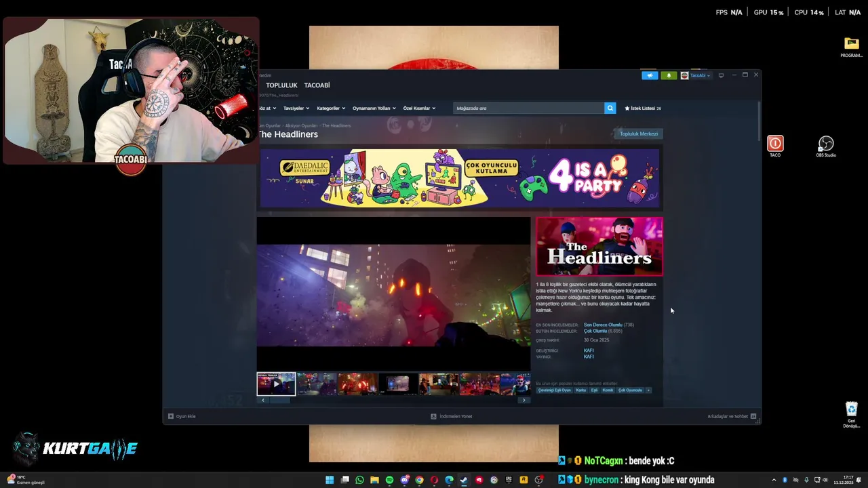Open the TACO desktop shortcut
The height and width of the screenshot is (488, 868).
coord(775,146)
